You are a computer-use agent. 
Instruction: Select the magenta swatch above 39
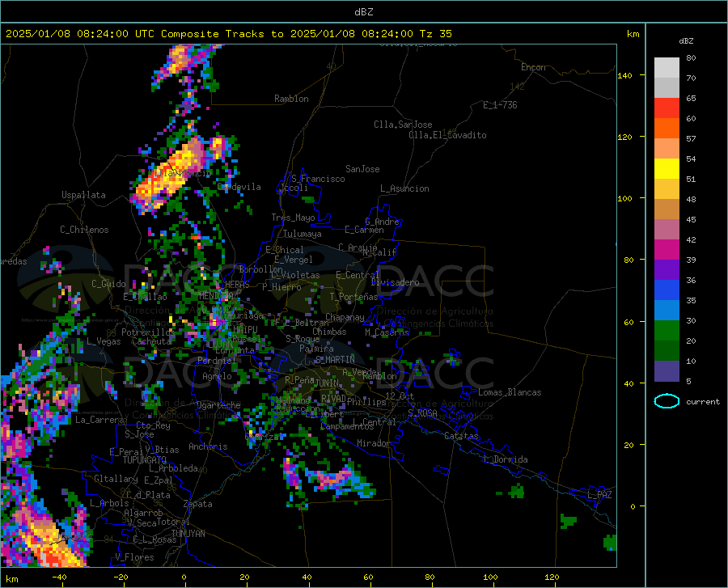click(x=667, y=250)
